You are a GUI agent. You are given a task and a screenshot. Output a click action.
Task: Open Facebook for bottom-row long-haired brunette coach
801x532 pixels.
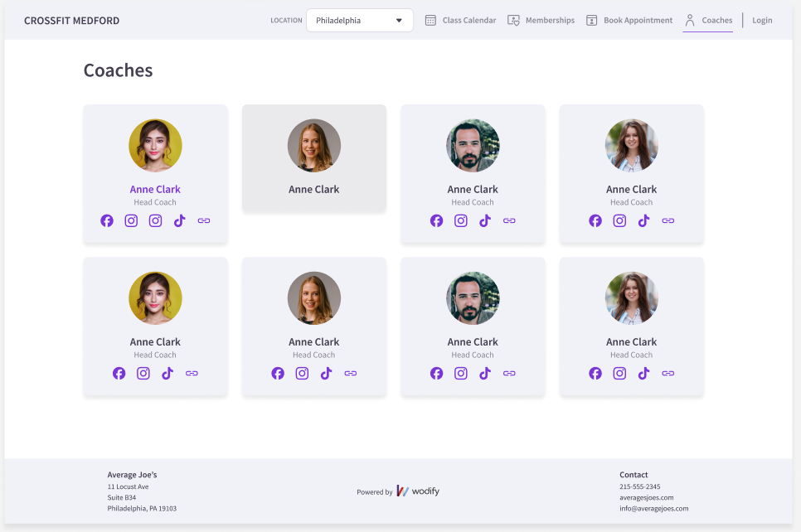(x=595, y=373)
